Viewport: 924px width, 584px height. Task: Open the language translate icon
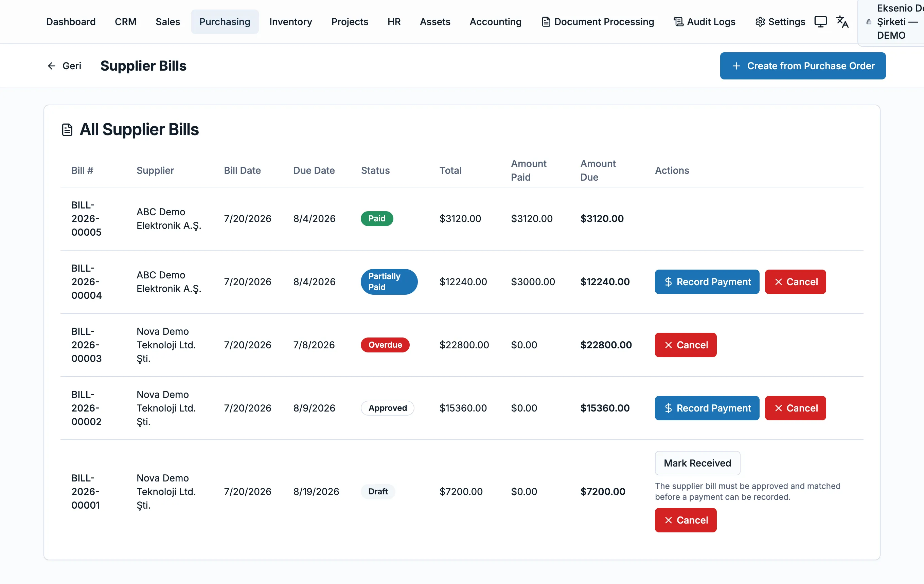tap(842, 22)
